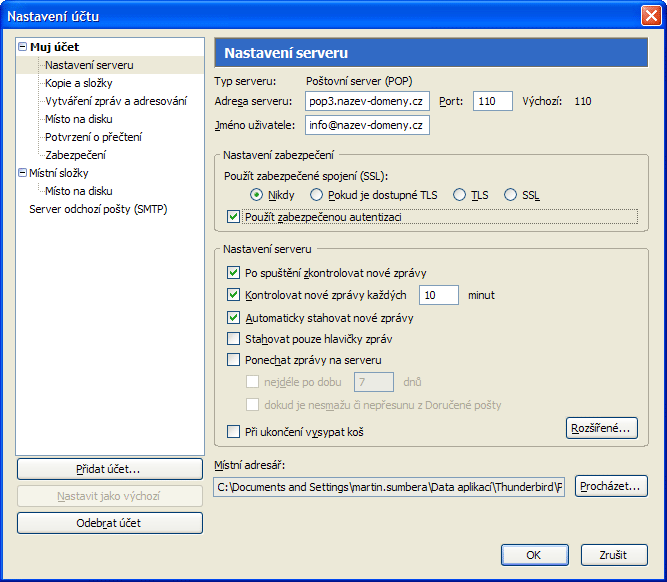Click the Adresa serveru text field

(366, 101)
